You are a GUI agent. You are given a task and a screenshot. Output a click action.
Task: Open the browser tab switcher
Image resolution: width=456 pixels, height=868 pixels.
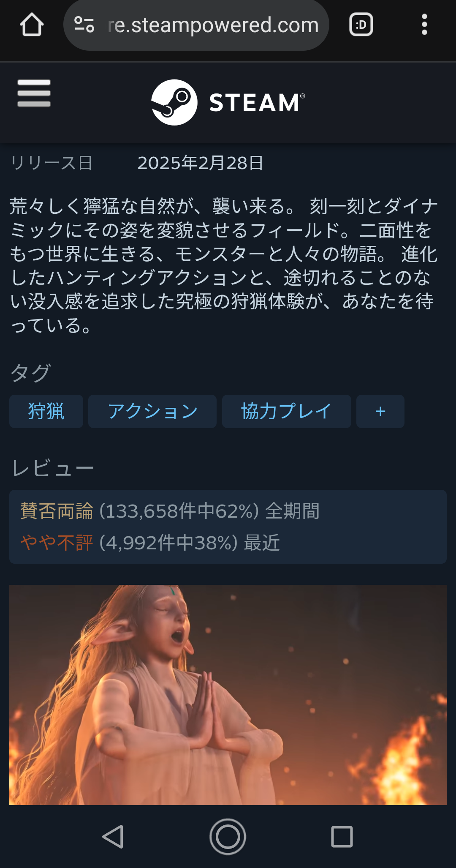tap(361, 25)
